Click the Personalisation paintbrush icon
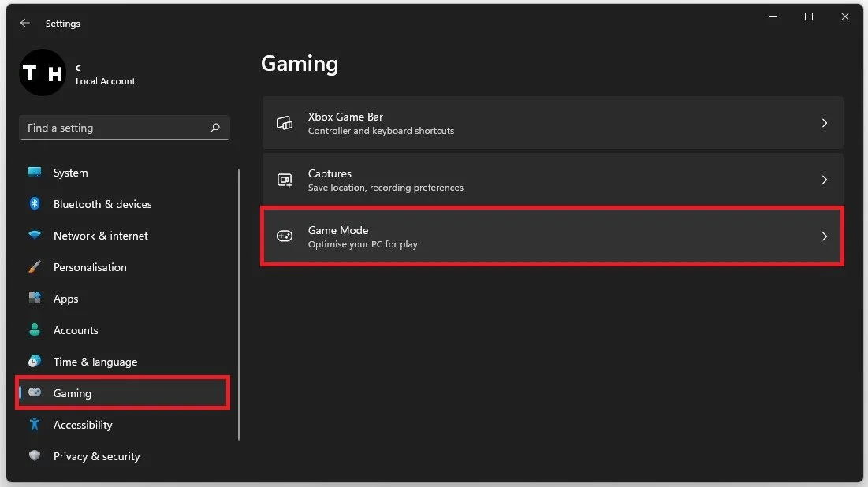This screenshot has width=868, height=487. pyautogui.click(x=35, y=266)
